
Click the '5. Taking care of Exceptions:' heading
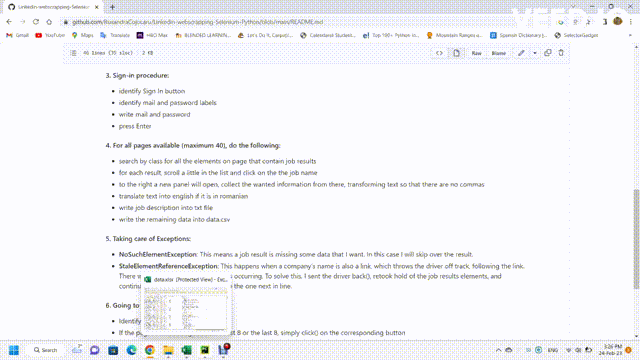pos(148,239)
